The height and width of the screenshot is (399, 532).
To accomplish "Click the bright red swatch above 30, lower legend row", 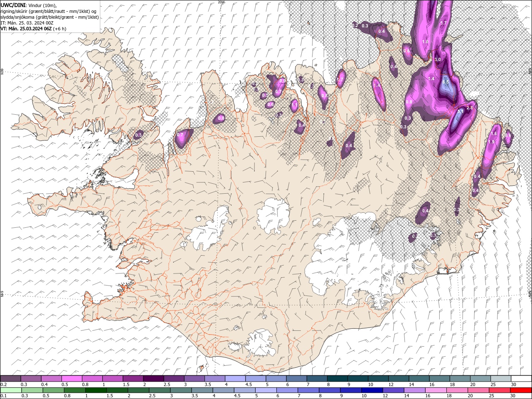I will click(x=521, y=390).
